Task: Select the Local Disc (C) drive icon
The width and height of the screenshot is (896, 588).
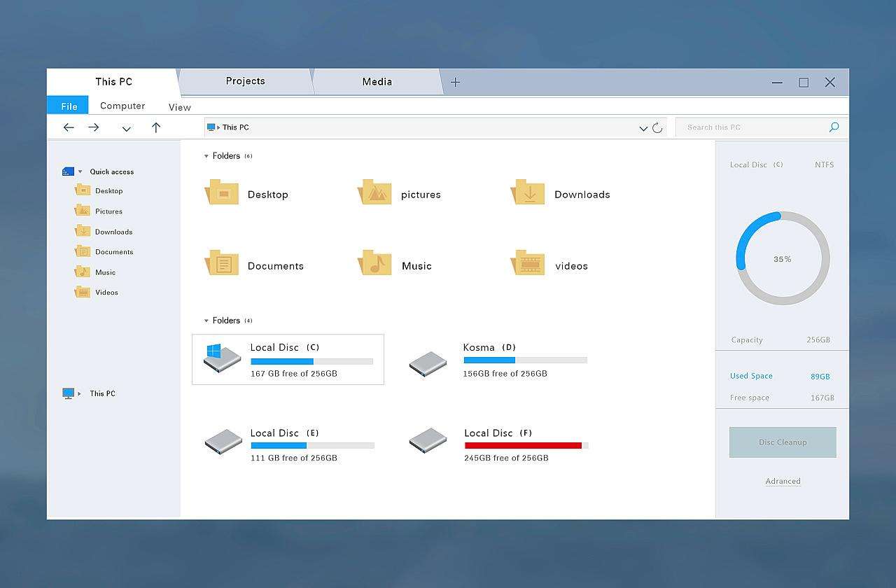Action: (x=222, y=358)
